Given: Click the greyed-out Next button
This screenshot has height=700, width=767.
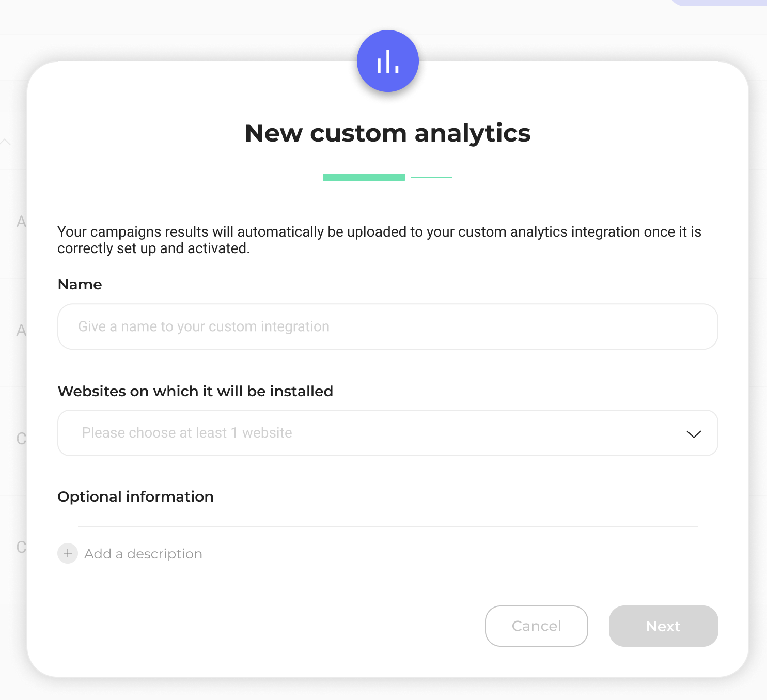Looking at the screenshot, I should click(663, 626).
